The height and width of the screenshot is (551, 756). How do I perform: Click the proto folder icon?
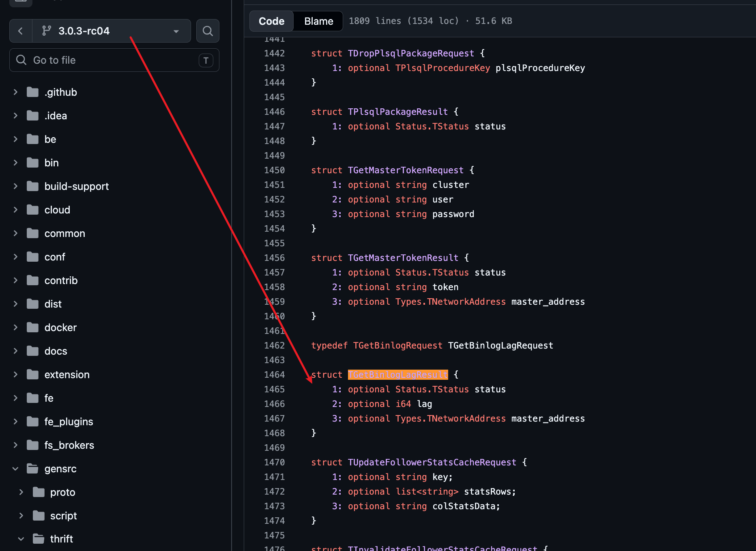click(39, 492)
